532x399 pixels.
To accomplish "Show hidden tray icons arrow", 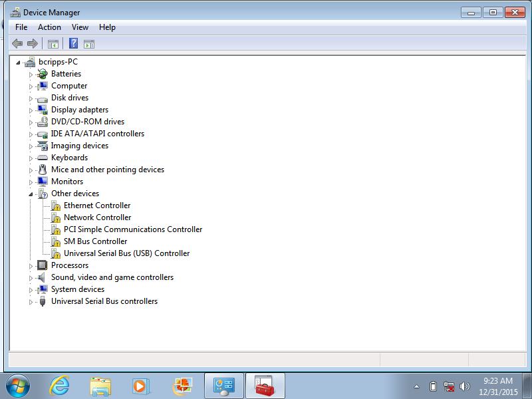I will click(417, 386).
